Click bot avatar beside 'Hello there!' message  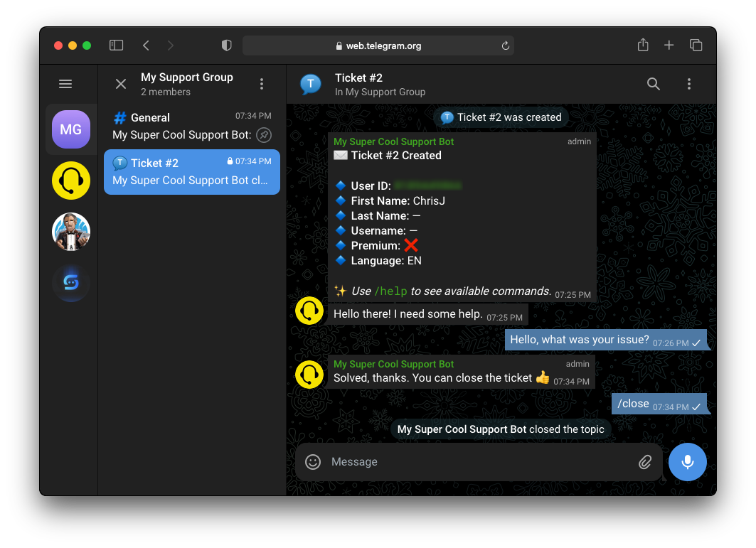pyautogui.click(x=309, y=311)
